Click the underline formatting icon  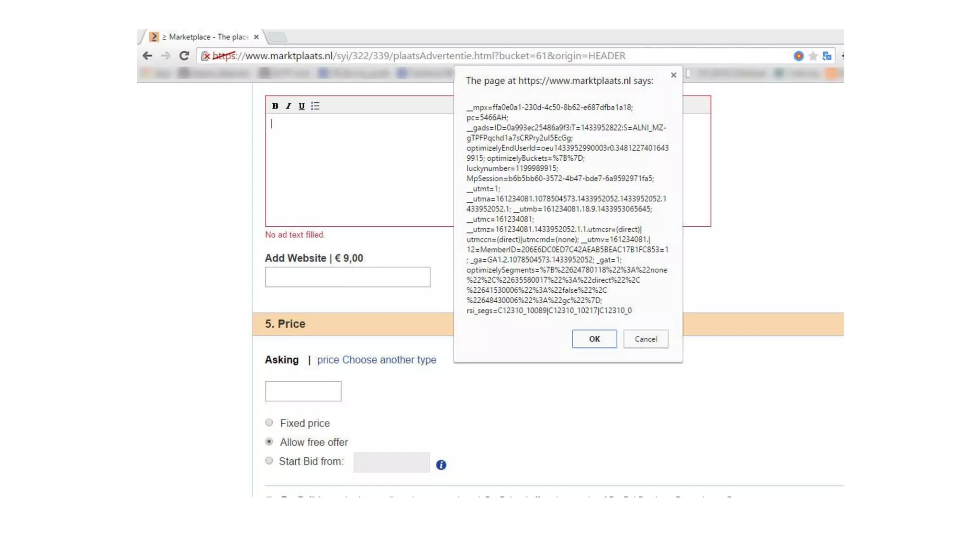[301, 106]
